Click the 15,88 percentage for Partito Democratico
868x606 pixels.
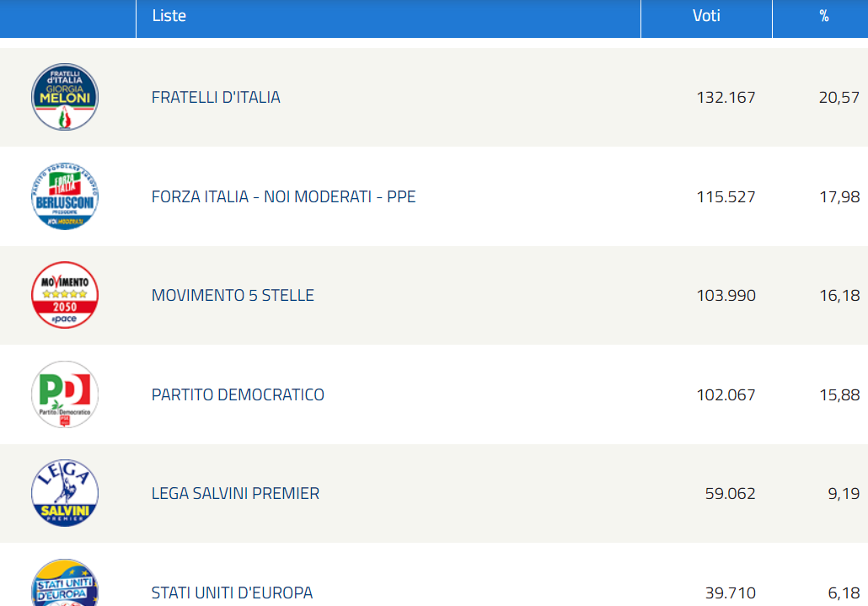coord(839,394)
